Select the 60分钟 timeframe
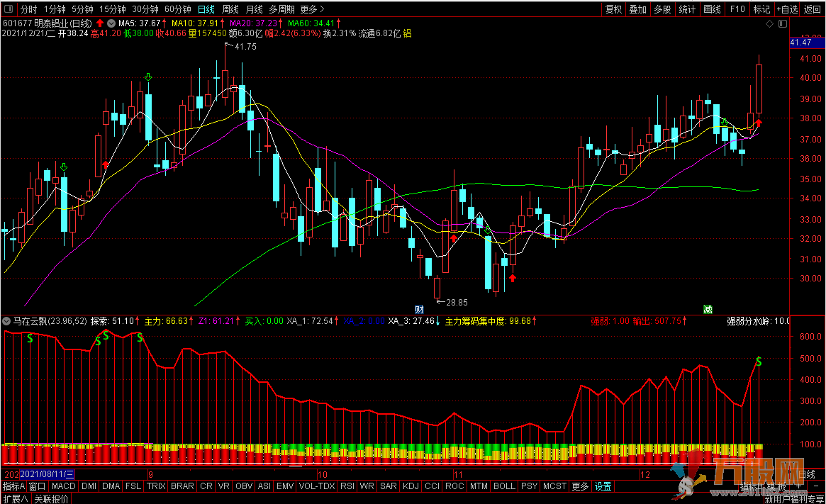The height and width of the screenshot is (504, 826). (x=178, y=9)
